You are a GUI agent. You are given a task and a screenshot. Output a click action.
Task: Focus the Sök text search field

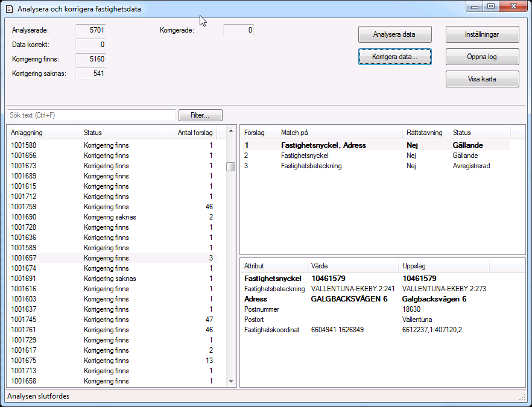tap(92, 115)
